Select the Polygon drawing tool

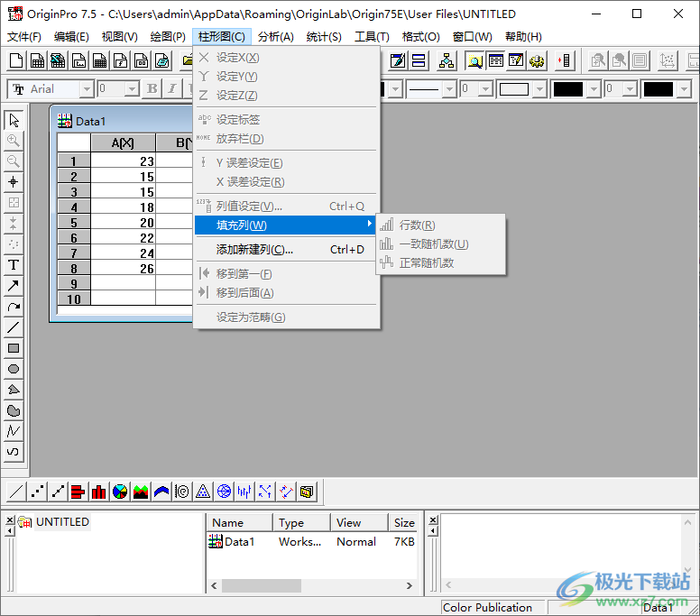coord(14,390)
